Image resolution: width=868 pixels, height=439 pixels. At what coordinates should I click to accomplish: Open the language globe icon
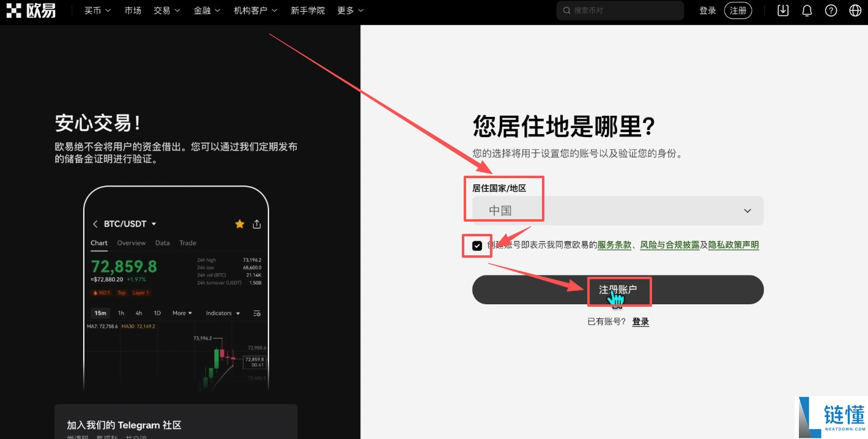pyautogui.click(x=854, y=10)
